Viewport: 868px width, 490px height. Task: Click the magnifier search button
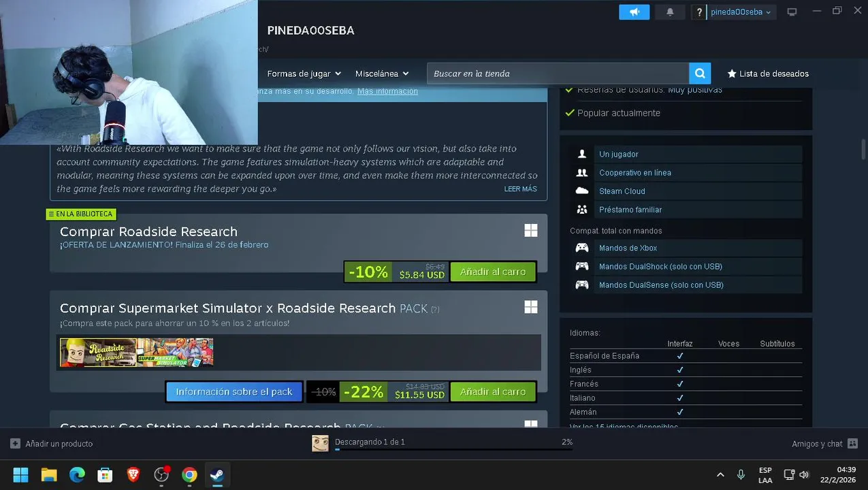(700, 73)
